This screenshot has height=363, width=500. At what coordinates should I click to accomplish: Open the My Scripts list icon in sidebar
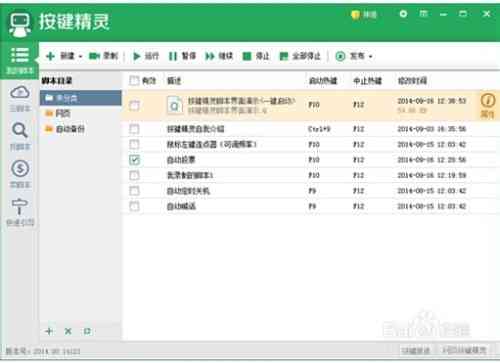tap(20, 55)
